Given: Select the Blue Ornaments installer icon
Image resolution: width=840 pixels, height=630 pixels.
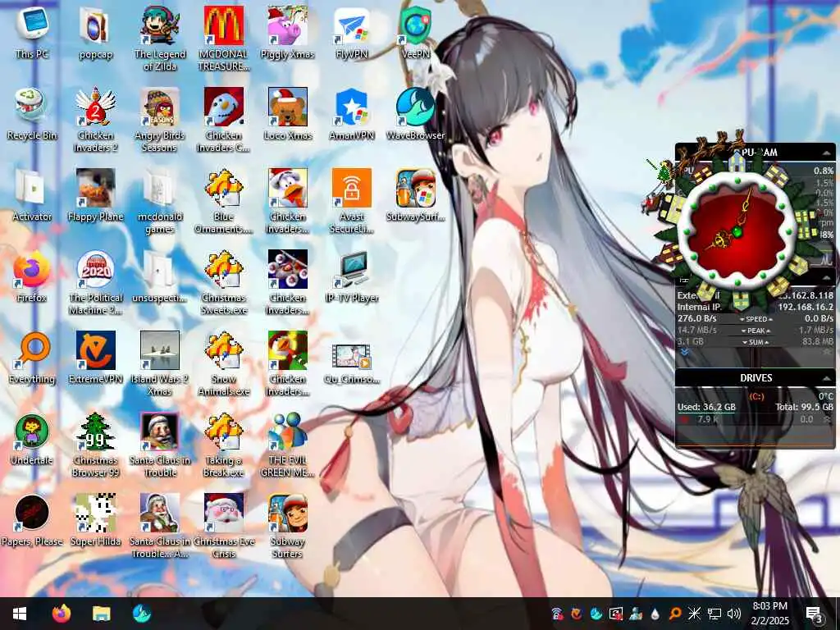Looking at the screenshot, I should [224, 202].
